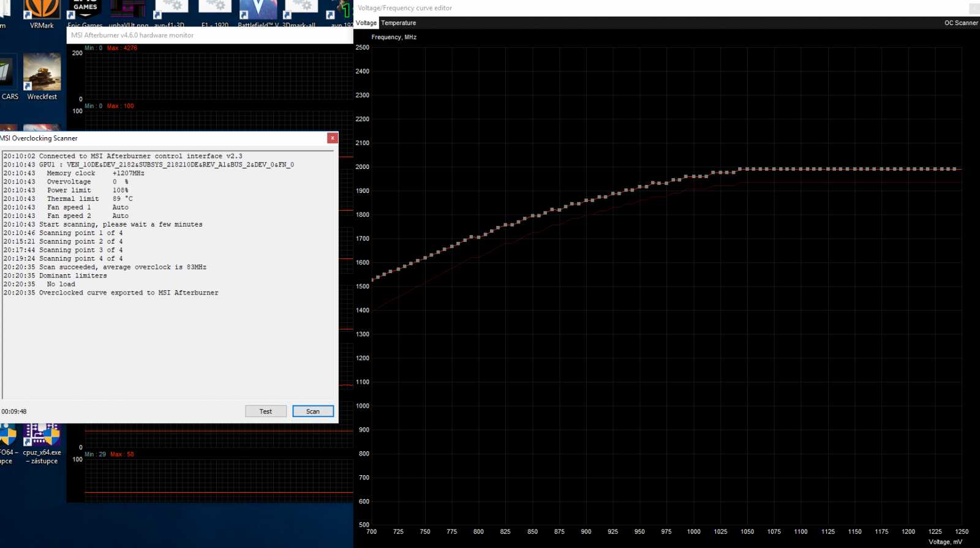Image resolution: width=980 pixels, height=548 pixels.
Task: Click the 'Voltage, mV' axis label
Action: [x=945, y=542]
